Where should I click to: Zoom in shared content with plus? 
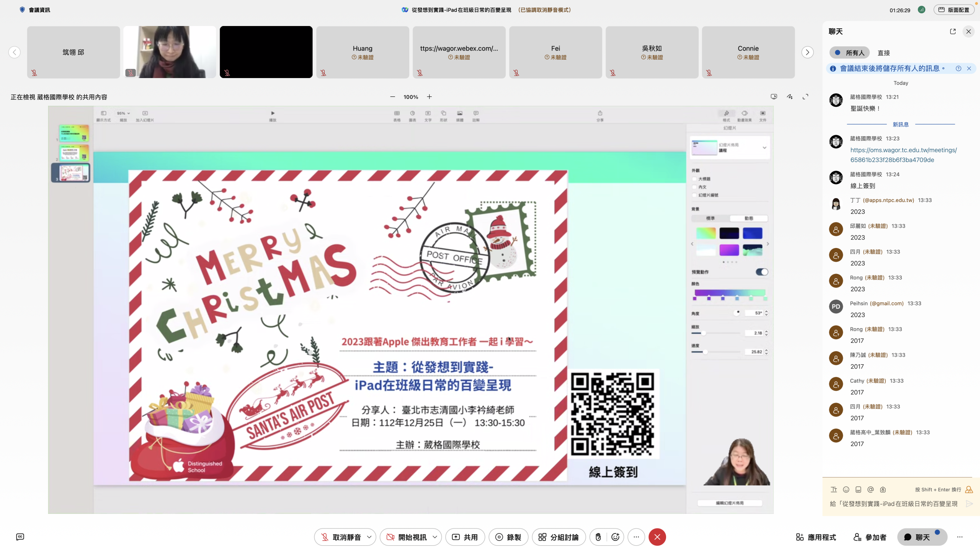tap(430, 97)
